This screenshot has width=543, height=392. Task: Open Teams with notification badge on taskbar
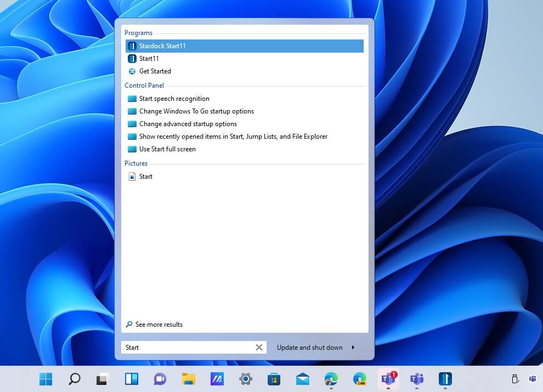(x=388, y=379)
